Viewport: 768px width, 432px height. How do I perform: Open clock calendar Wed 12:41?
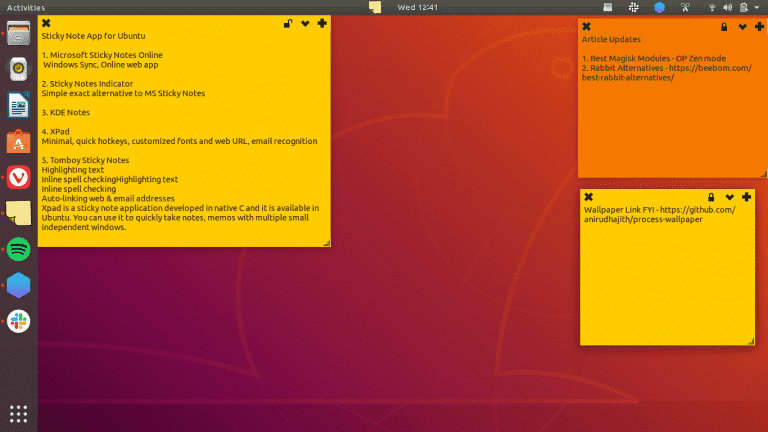click(x=417, y=7)
